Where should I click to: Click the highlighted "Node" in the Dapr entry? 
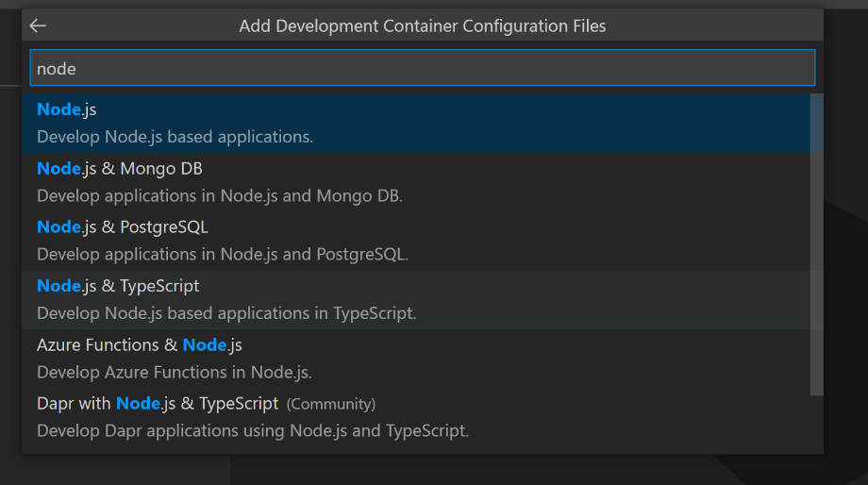pyautogui.click(x=138, y=403)
